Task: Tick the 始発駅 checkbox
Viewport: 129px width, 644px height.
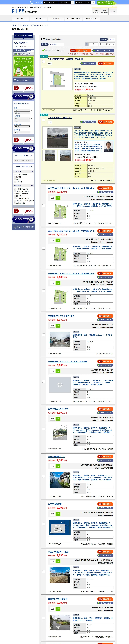Action: (x=15, y=177)
